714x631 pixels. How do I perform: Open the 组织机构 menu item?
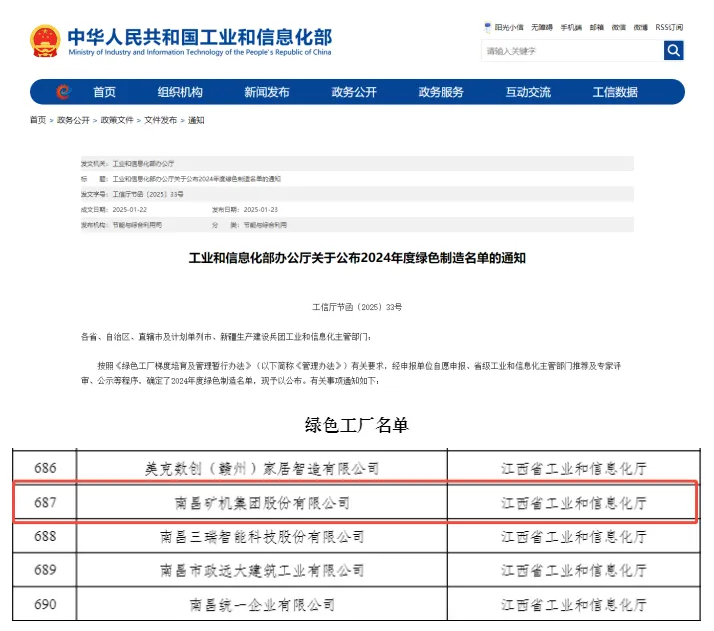[180, 92]
